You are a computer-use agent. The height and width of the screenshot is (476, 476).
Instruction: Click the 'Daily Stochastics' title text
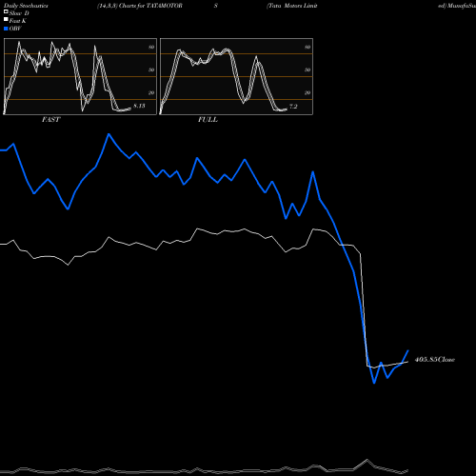(x=26, y=6)
